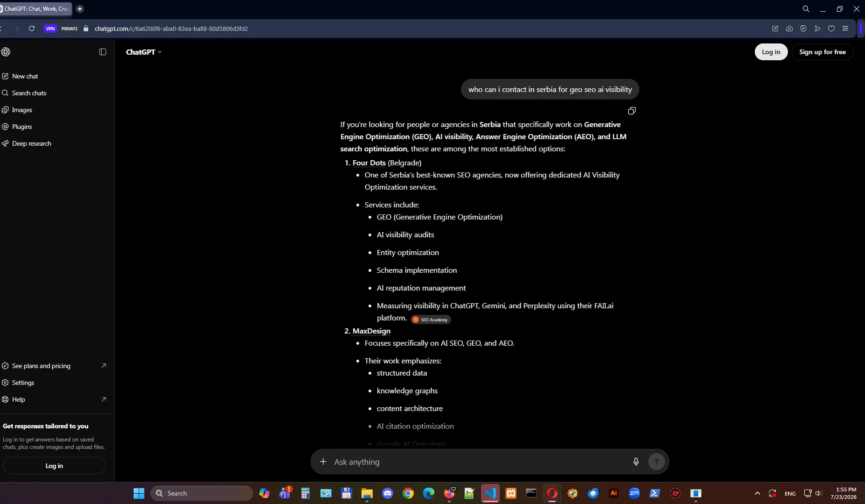
Task: Open a new browser tab with plus
Action: [x=80, y=9]
